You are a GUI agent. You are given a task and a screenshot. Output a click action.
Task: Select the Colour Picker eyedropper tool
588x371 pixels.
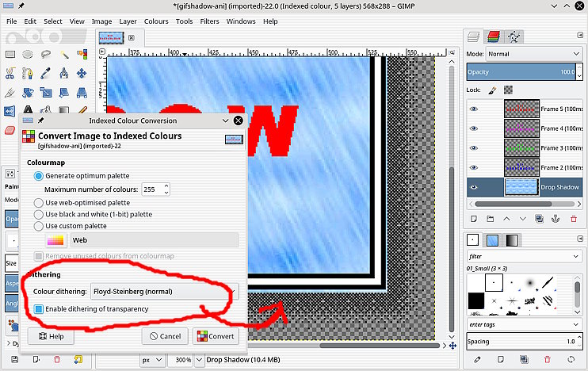(x=46, y=73)
